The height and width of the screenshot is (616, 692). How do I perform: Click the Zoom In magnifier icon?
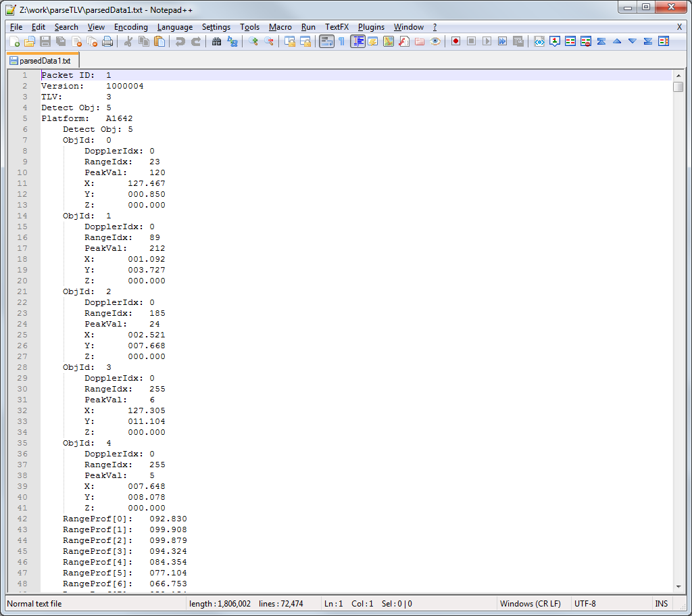(x=253, y=41)
